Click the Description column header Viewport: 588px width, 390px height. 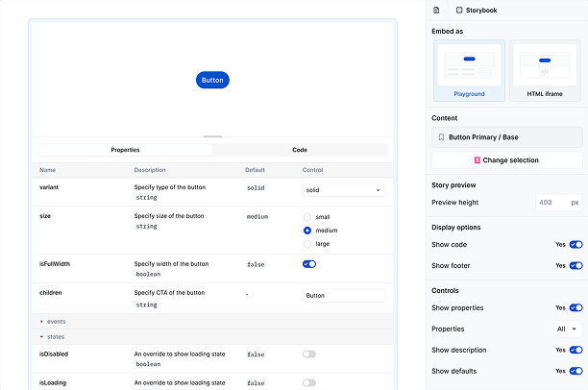(x=150, y=170)
